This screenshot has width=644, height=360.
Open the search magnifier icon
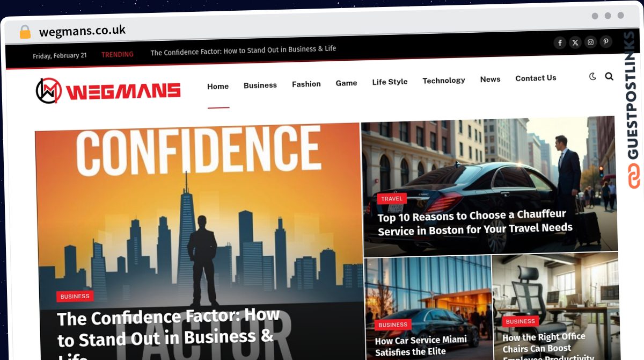pos(609,76)
